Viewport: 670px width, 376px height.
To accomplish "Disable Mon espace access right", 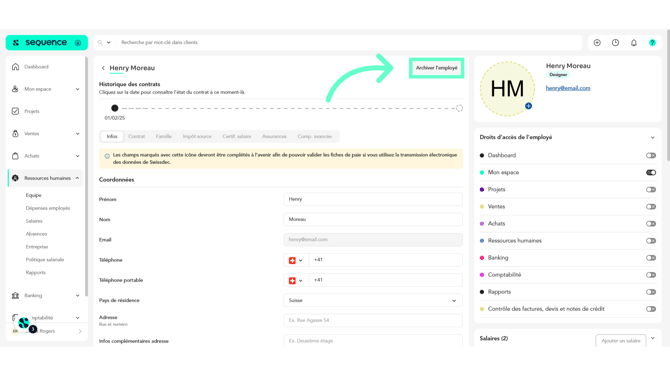I will coord(651,173).
